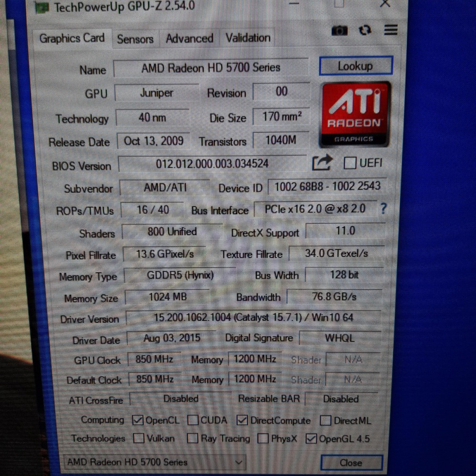Click the Lookup button
This screenshot has width=476, height=476.
(356, 66)
